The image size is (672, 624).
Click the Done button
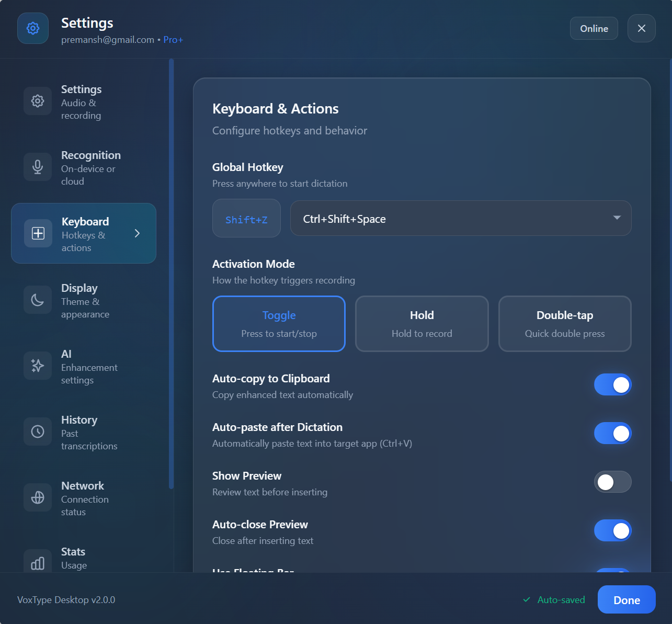click(626, 599)
